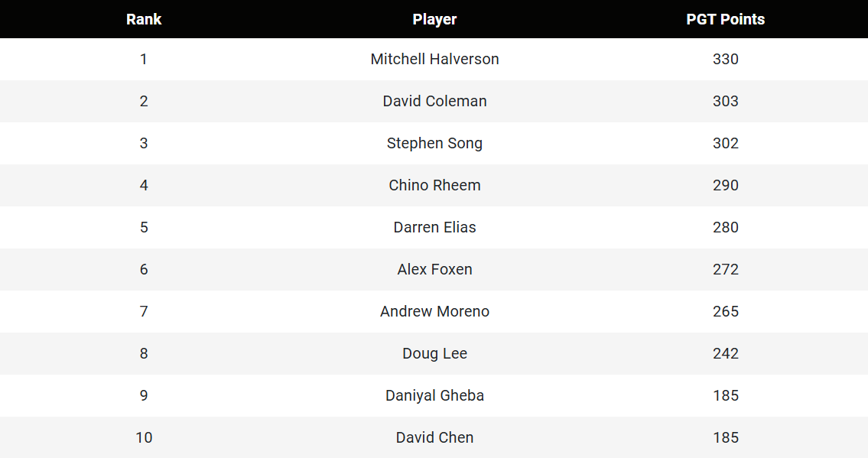Select Chino Rheem in the table
868x458 pixels.
tap(434, 185)
